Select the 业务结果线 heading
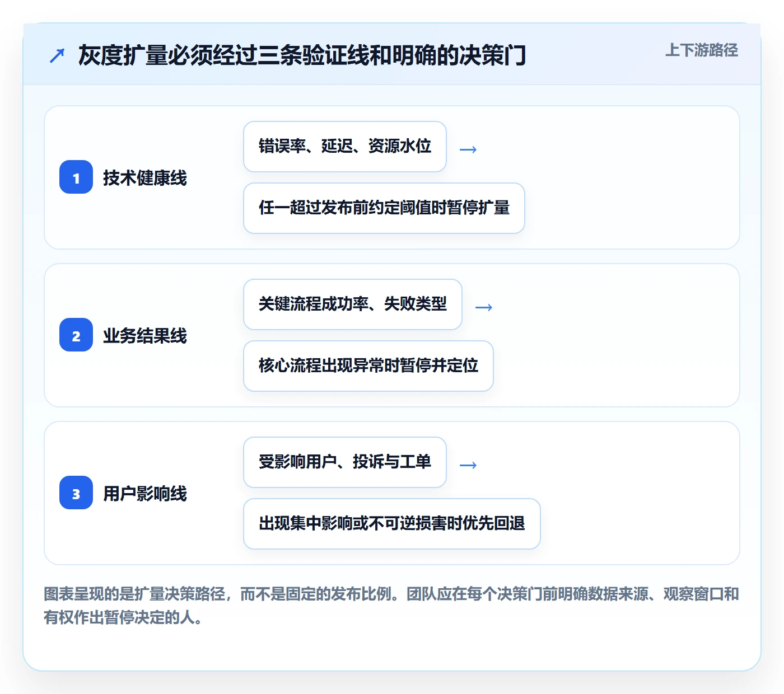Image resolution: width=784 pixels, height=694 pixels. pos(145,336)
